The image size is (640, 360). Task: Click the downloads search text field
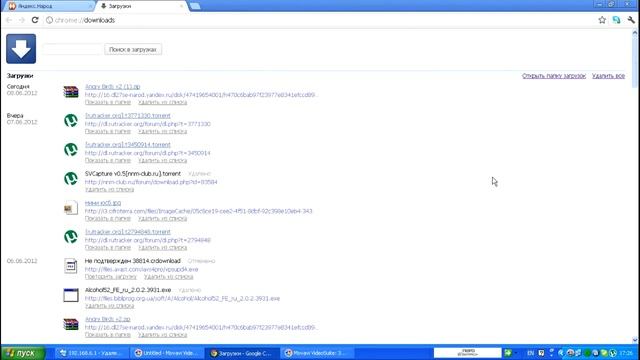pyautogui.click(x=72, y=49)
